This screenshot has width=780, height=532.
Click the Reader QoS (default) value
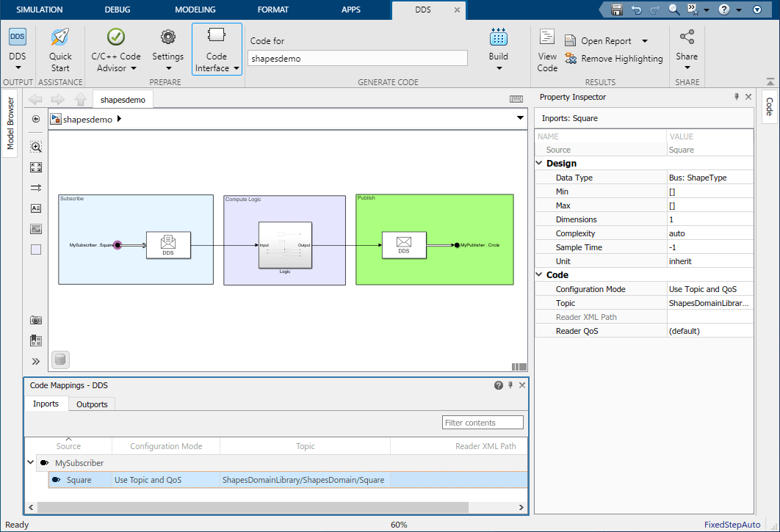(710, 331)
